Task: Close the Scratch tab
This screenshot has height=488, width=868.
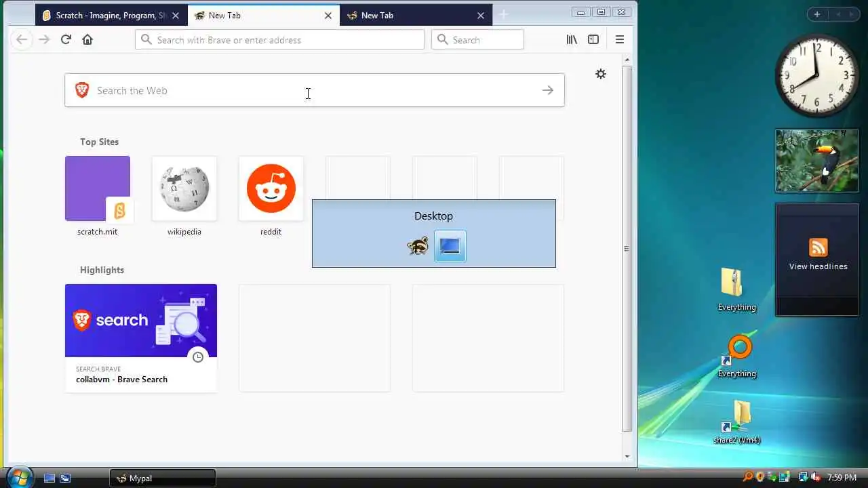Action: pyautogui.click(x=176, y=15)
